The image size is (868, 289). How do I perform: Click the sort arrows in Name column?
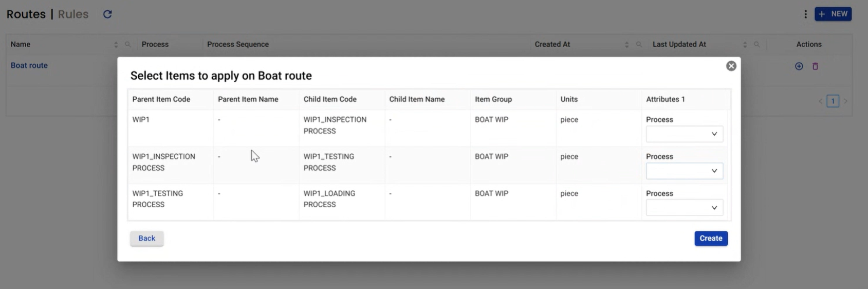[116, 45]
